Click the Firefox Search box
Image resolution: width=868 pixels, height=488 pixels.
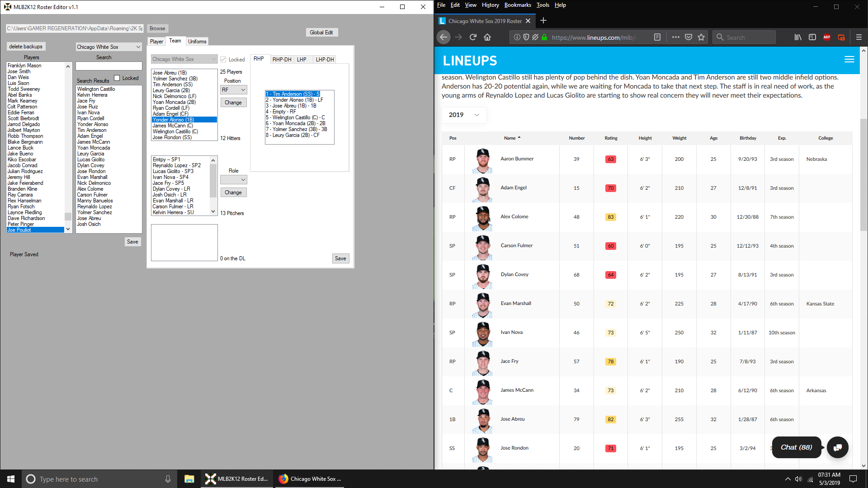coord(744,38)
